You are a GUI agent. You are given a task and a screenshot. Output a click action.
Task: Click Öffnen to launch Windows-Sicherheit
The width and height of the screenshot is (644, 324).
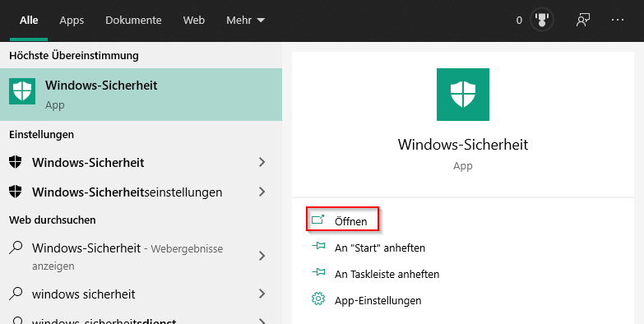pyautogui.click(x=343, y=221)
